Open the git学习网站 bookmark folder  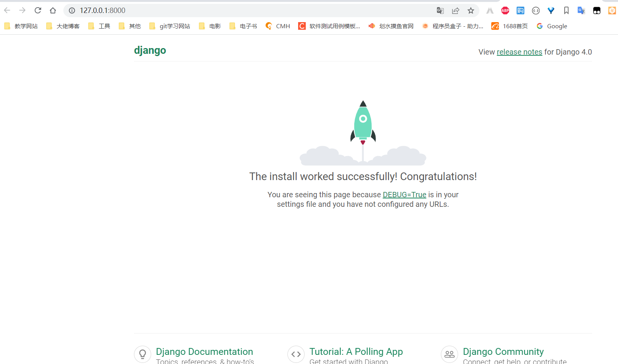(170, 26)
